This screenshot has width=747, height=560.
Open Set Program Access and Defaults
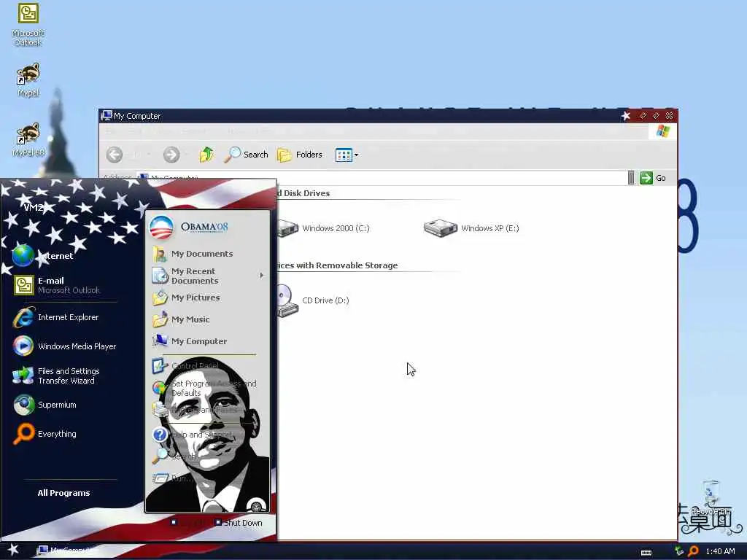click(x=204, y=388)
